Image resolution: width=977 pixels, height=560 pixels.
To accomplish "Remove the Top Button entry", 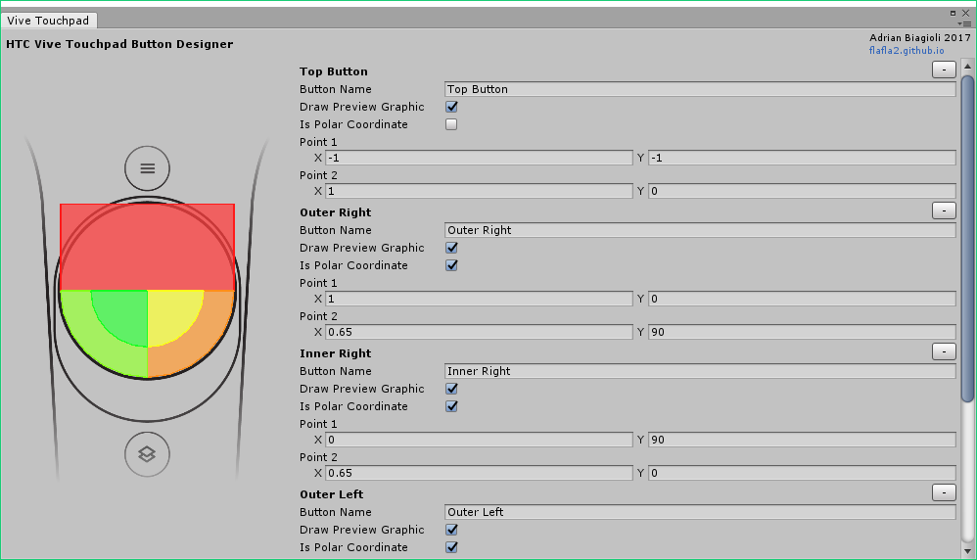I will (x=944, y=70).
